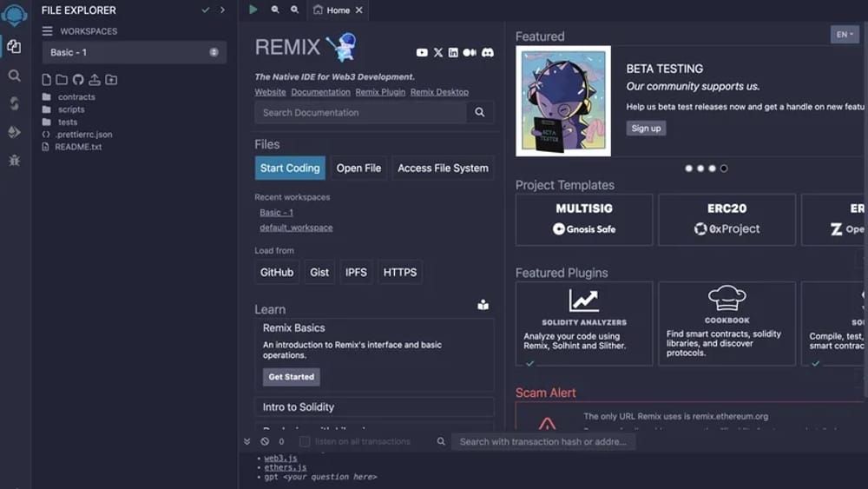This screenshot has height=489, width=868.
Task: Open recent default_workspace link
Action: [x=296, y=228]
